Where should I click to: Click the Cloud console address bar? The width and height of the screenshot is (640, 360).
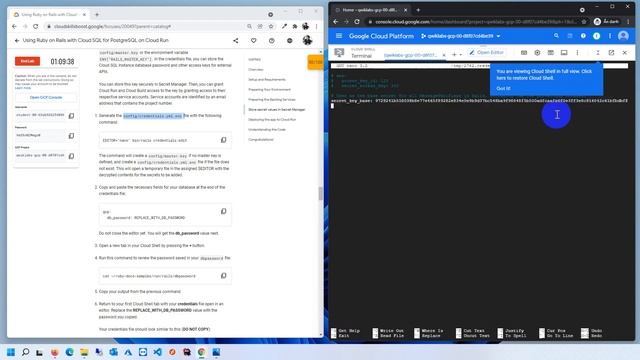(x=476, y=22)
